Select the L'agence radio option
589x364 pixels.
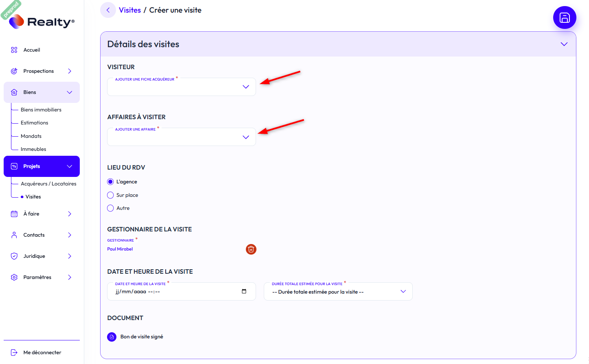pyautogui.click(x=110, y=182)
